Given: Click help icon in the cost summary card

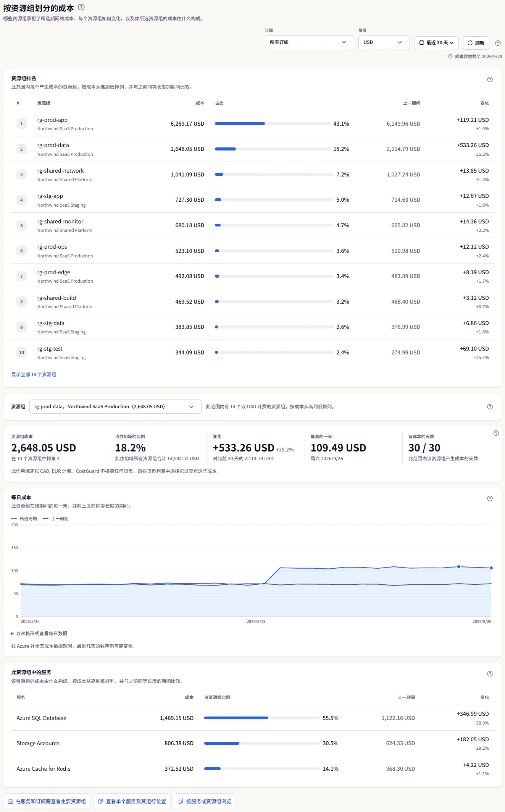Looking at the screenshot, I should coord(496,433).
